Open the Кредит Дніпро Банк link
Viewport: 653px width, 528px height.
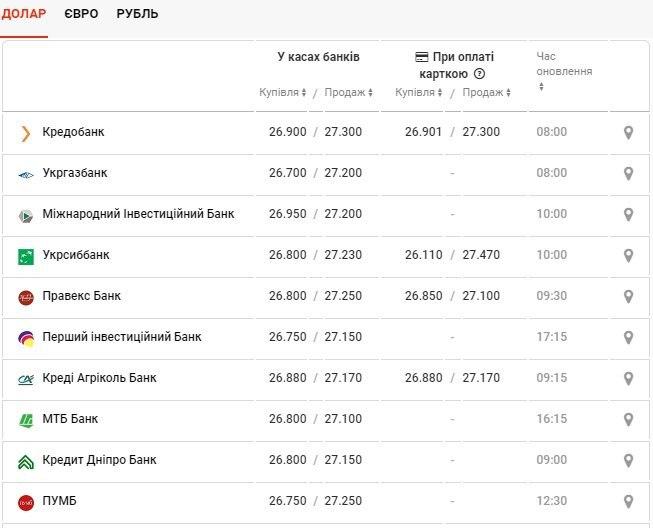[x=99, y=460]
